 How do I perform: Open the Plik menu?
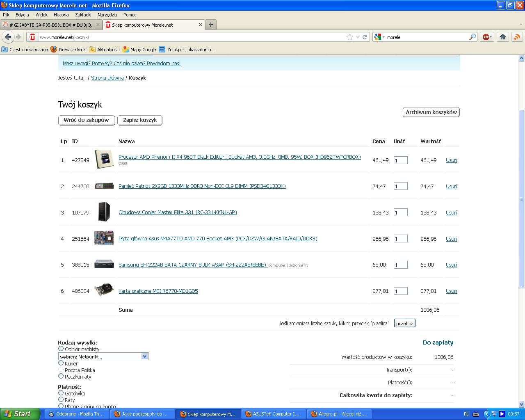(x=6, y=15)
